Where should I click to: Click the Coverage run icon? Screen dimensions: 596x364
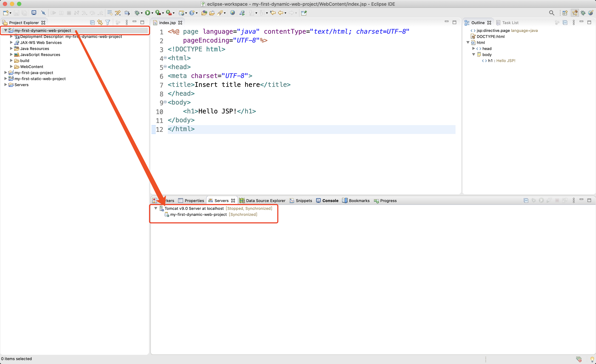[158, 13]
